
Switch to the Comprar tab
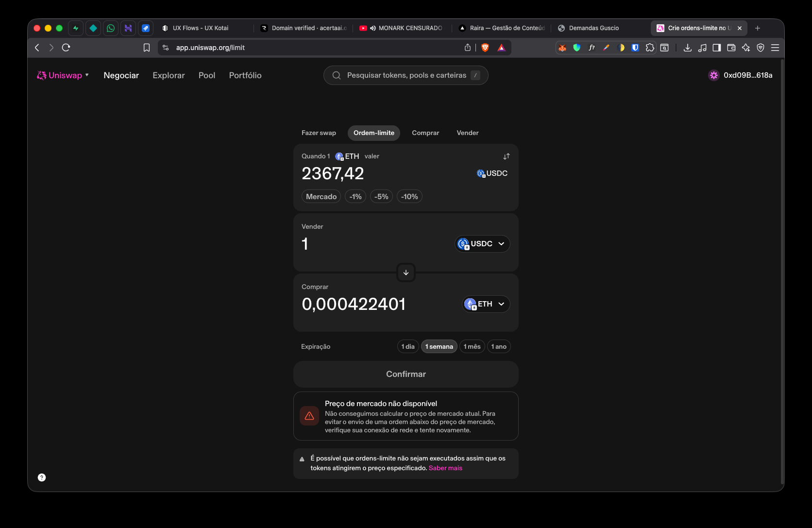[425, 133]
